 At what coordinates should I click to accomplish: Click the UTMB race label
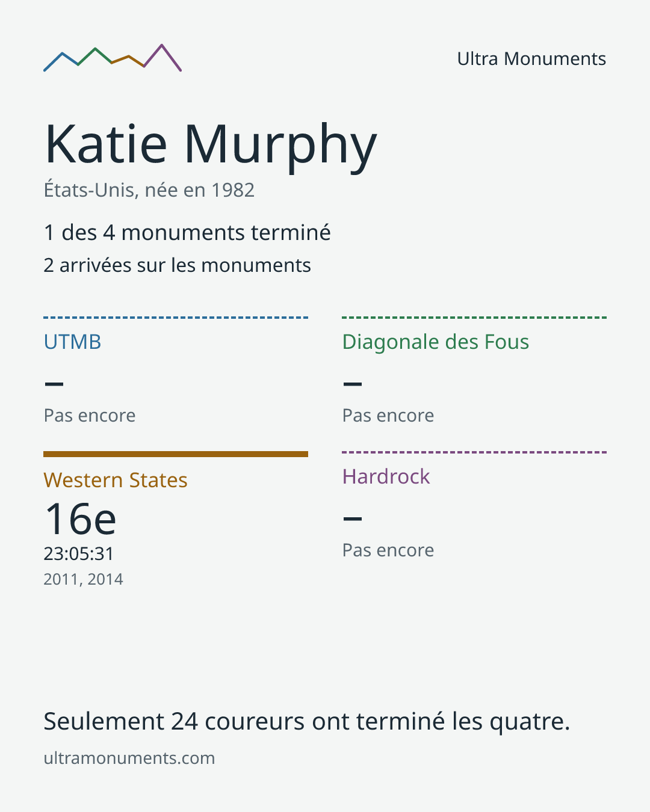coord(73,342)
